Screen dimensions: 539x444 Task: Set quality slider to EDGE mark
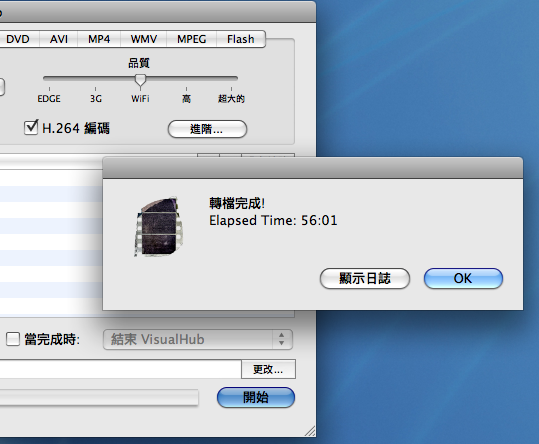[49, 89]
